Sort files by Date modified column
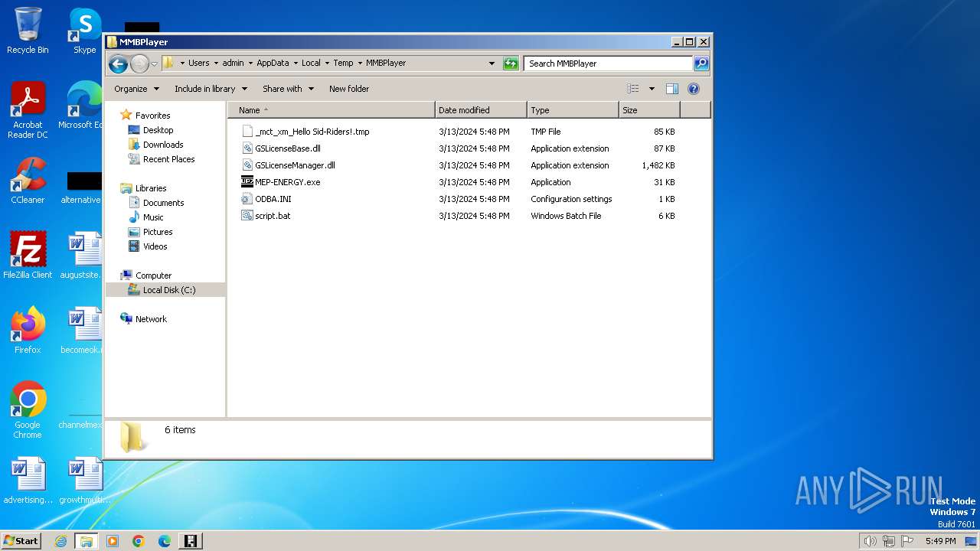 (481, 110)
